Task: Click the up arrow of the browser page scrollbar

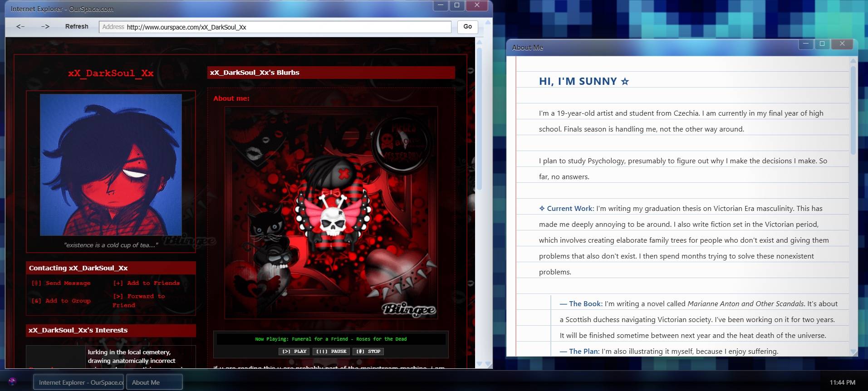Action: point(478,42)
